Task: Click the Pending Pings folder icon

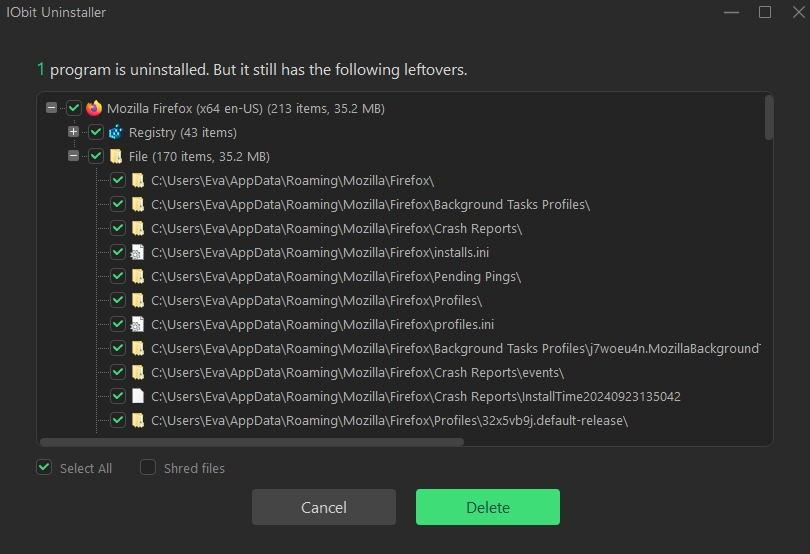Action: (x=137, y=276)
